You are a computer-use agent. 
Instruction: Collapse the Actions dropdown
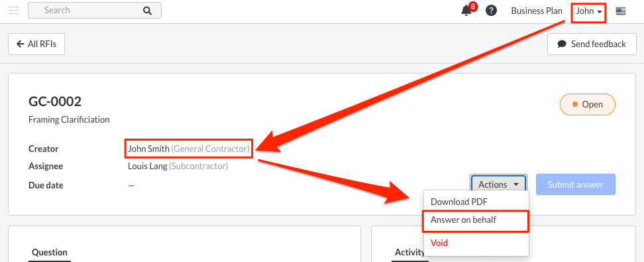498,184
